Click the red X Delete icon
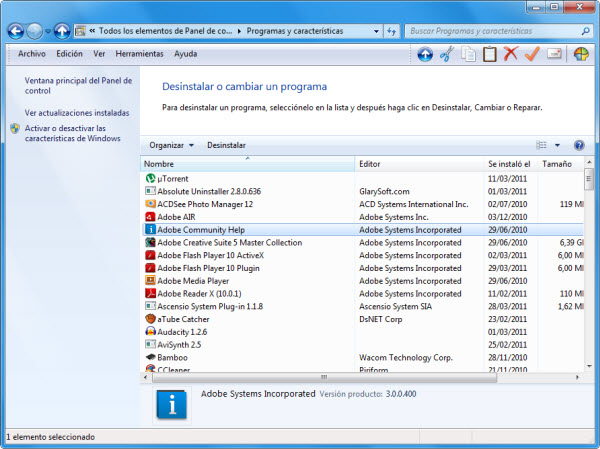Screen dimensions: 600x449 (x=510, y=54)
